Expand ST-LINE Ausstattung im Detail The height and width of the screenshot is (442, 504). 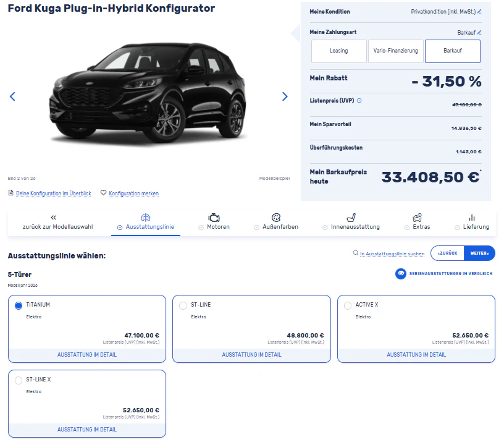(x=251, y=355)
